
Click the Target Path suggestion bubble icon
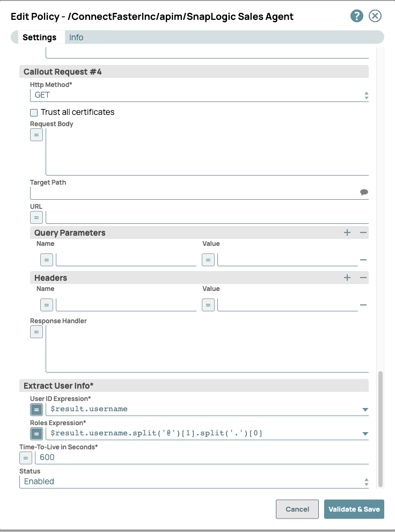(x=364, y=192)
